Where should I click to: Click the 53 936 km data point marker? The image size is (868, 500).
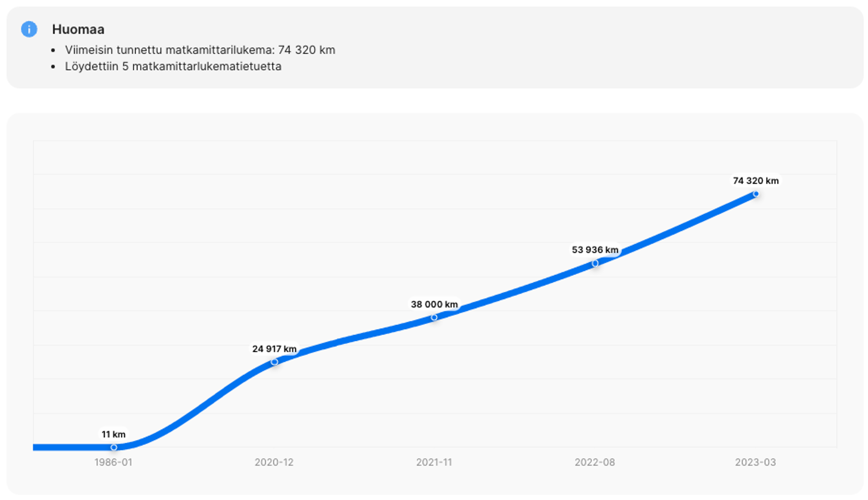pos(595,263)
